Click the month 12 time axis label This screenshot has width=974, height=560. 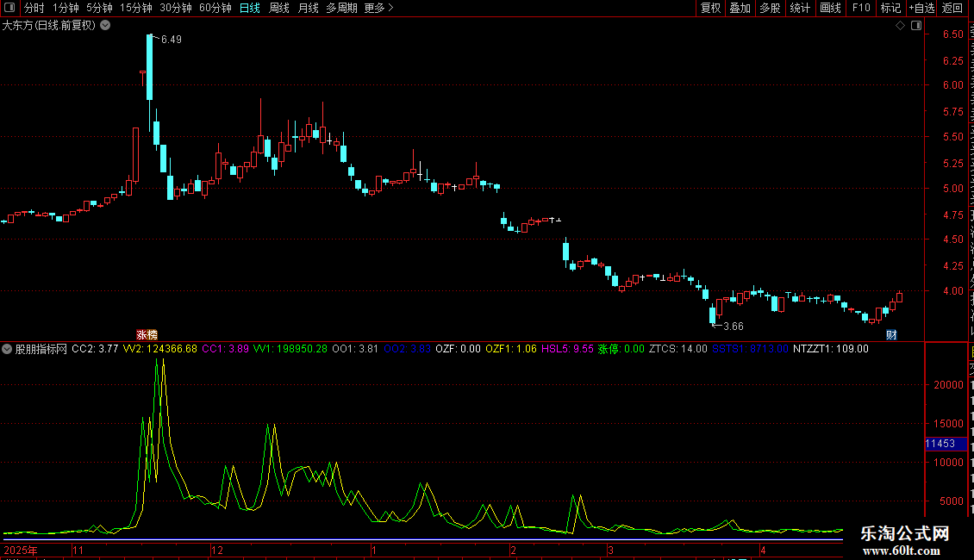217,550
